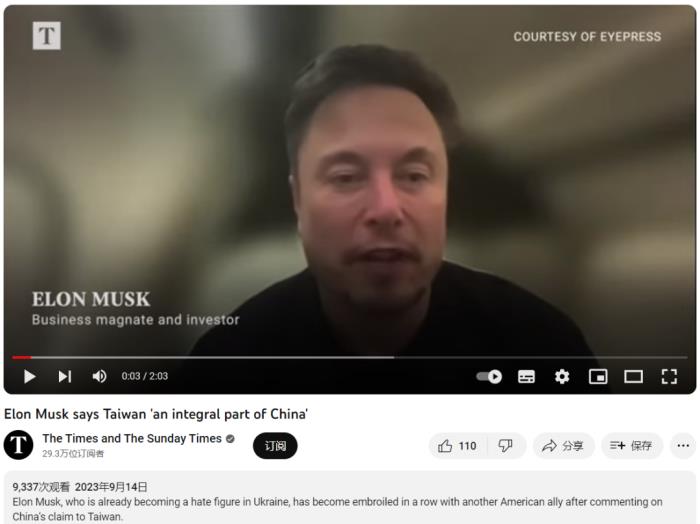Toggle the autoplay switch
Screen dimensions: 700x524
489,376
